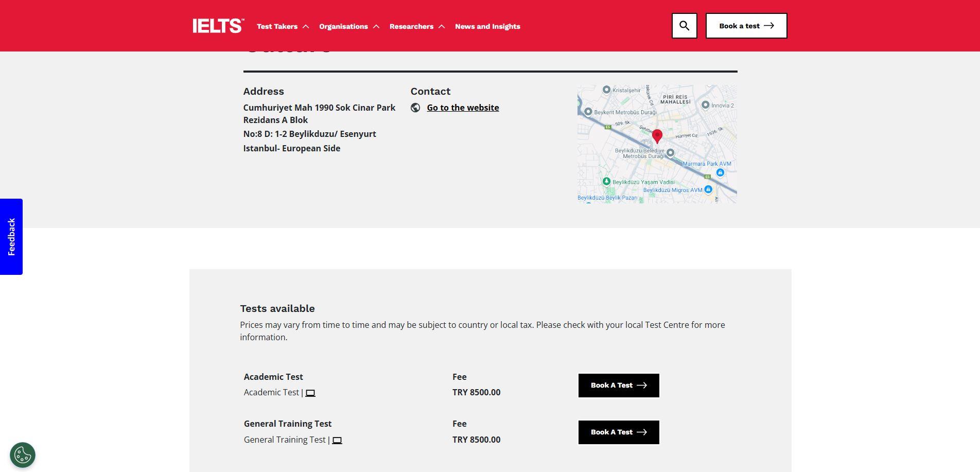Click the Beylikdüzü Migros AVM marker
This screenshot has height=472, width=980.
pyautogui.click(x=708, y=189)
